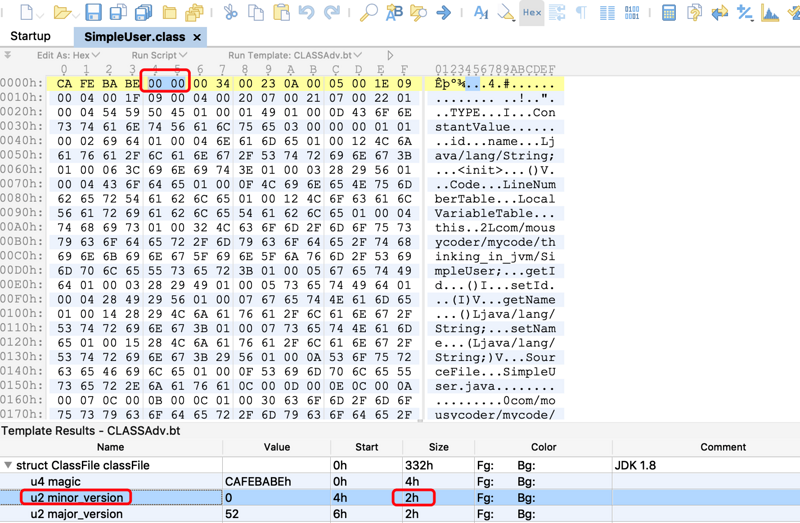Close the SimpleUser.class tab with its x
800x523 pixels.
point(197,37)
